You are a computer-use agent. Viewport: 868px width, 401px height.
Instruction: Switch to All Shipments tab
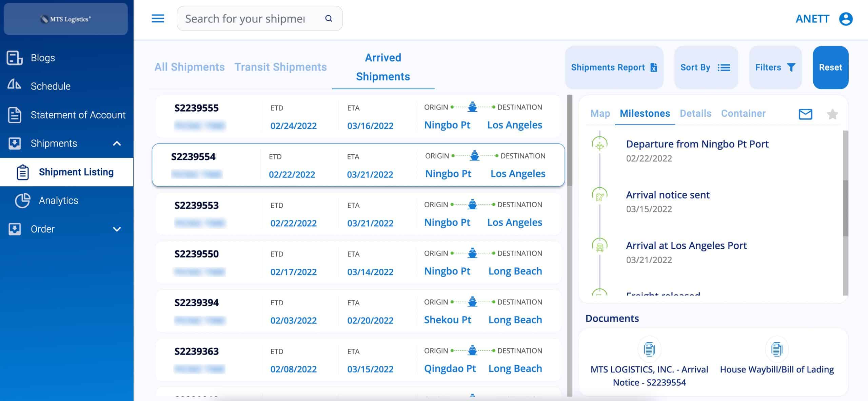tap(190, 67)
